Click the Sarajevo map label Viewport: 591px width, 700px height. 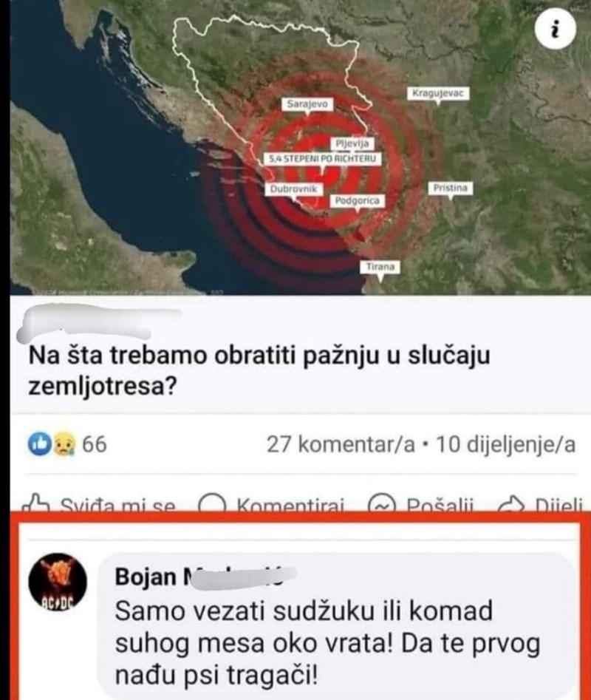click(x=307, y=104)
